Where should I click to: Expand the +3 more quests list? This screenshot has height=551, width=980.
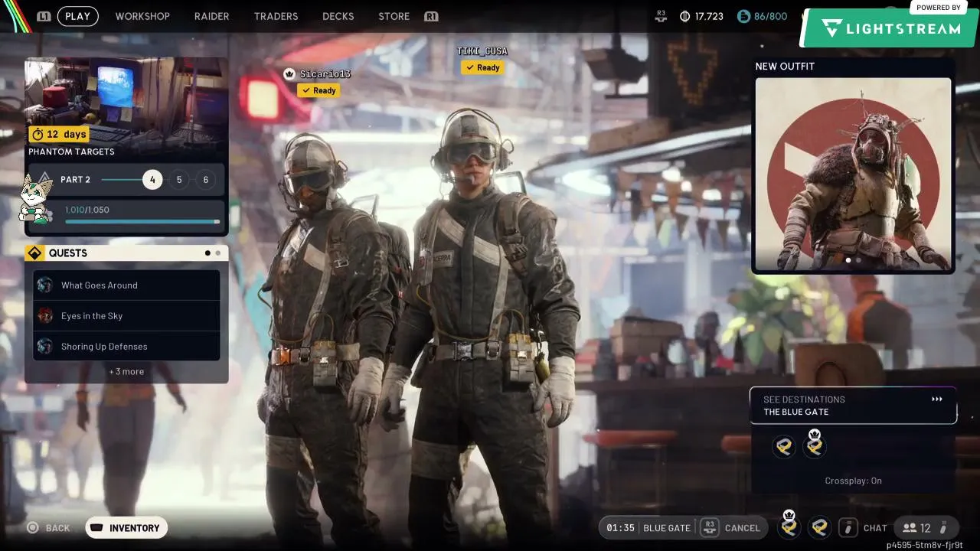click(x=126, y=371)
